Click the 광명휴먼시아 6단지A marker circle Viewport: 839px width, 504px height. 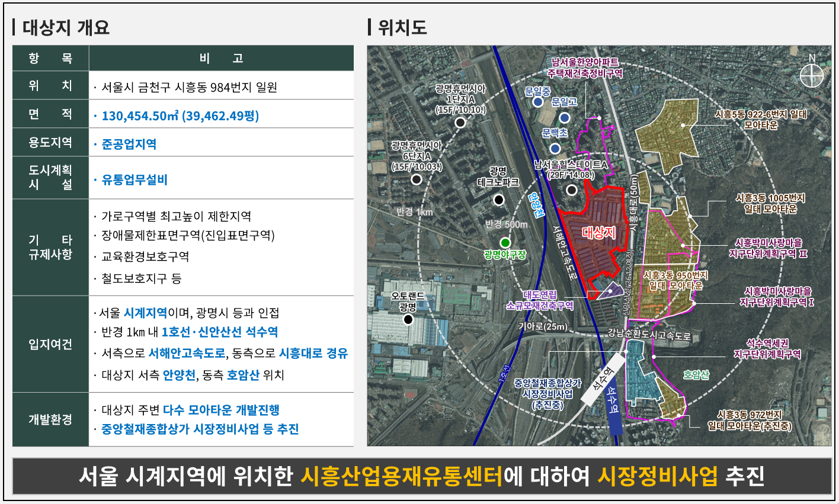417,179
